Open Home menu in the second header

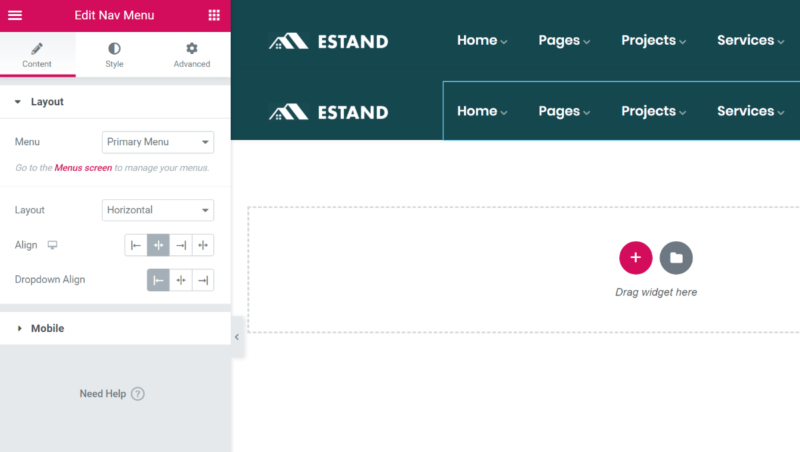(x=482, y=111)
